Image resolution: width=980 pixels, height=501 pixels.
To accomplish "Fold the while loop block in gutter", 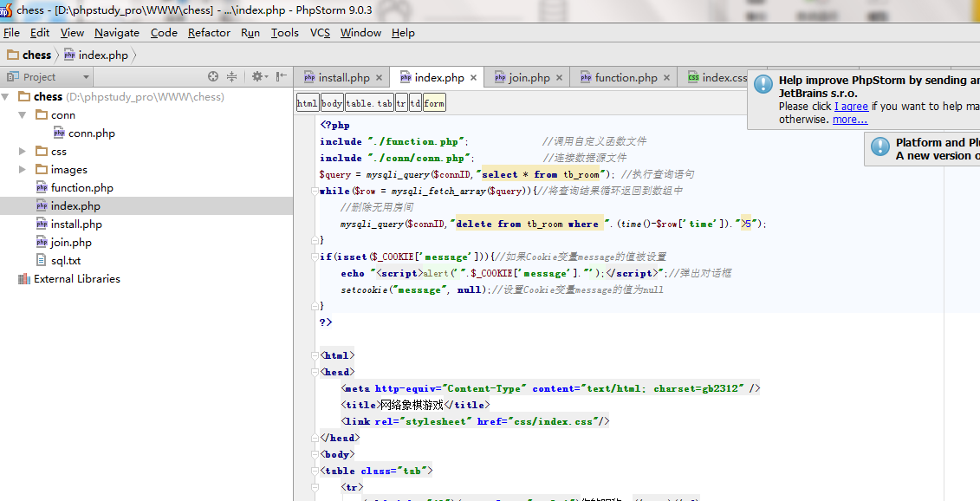I will tap(315, 191).
